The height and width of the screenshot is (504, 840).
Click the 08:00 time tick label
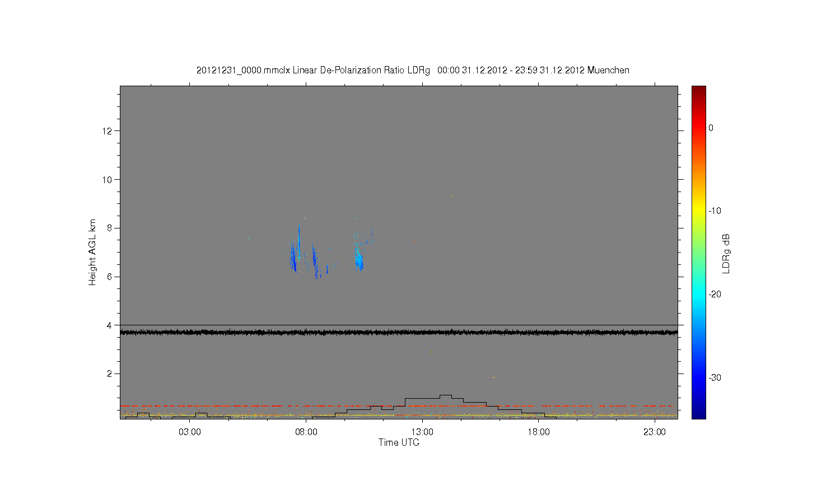coord(306,432)
